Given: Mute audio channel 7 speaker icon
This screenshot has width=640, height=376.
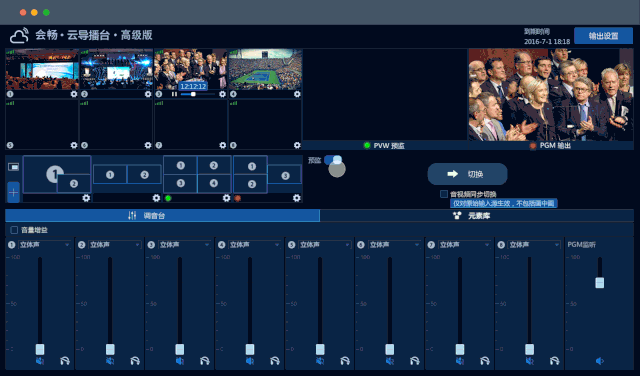Looking at the screenshot, I should pos(460,361).
